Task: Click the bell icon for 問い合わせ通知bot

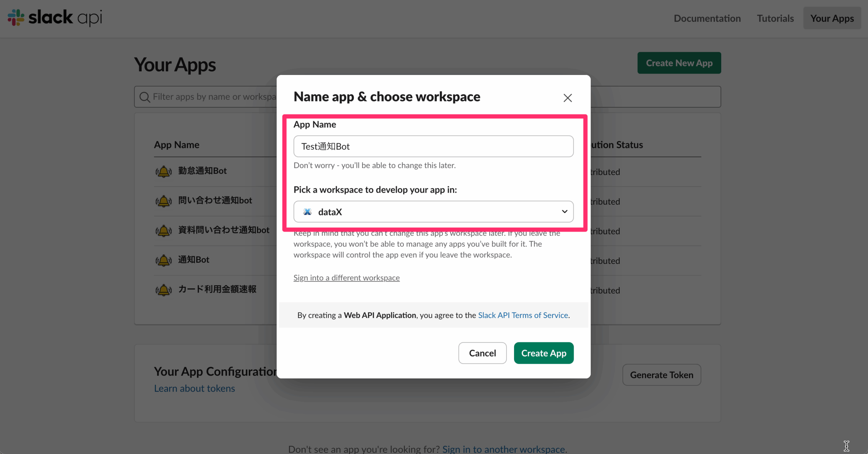Action: [x=163, y=201]
